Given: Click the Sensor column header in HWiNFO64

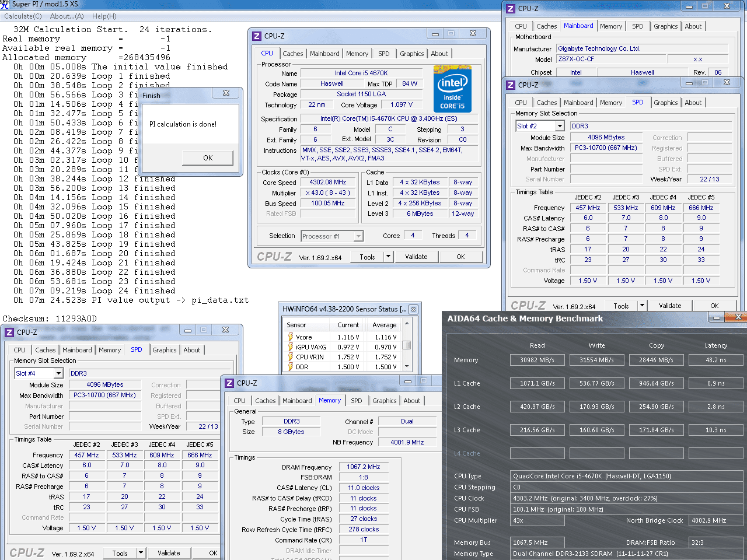Looking at the screenshot, I should [x=296, y=325].
